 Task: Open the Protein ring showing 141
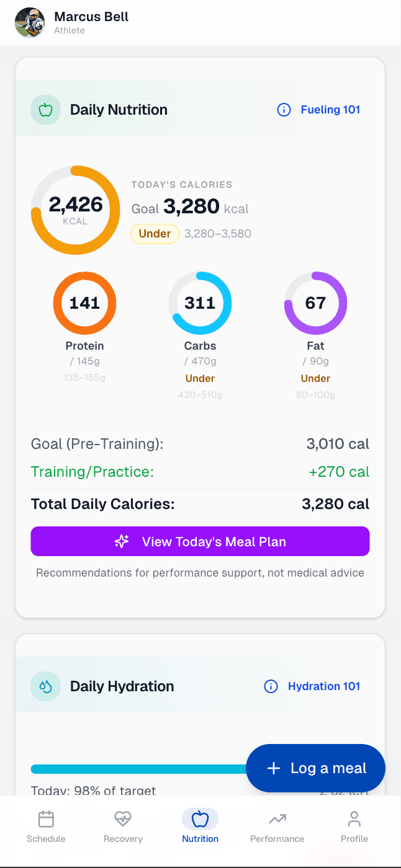click(x=84, y=303)
